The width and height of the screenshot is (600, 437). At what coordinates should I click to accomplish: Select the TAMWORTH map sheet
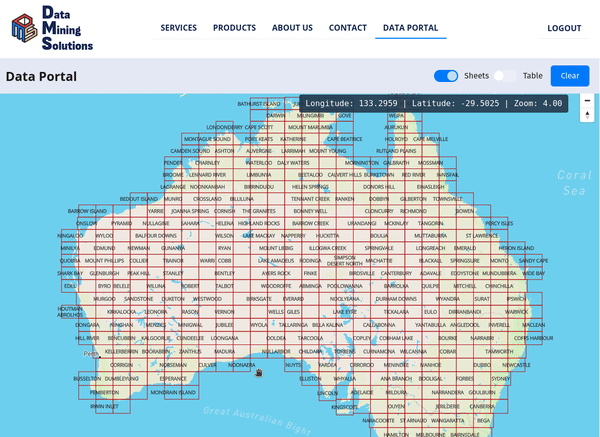tap(499, 352)
